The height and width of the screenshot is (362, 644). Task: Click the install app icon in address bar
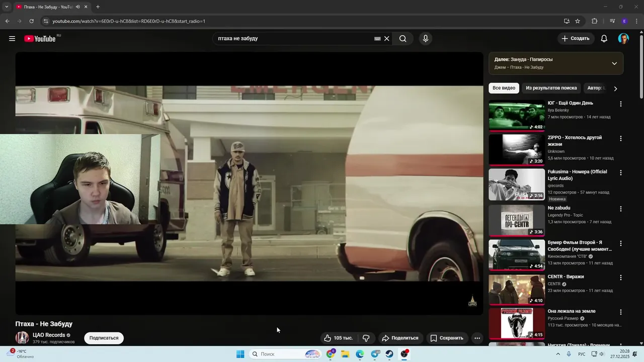tap(567, 21)
